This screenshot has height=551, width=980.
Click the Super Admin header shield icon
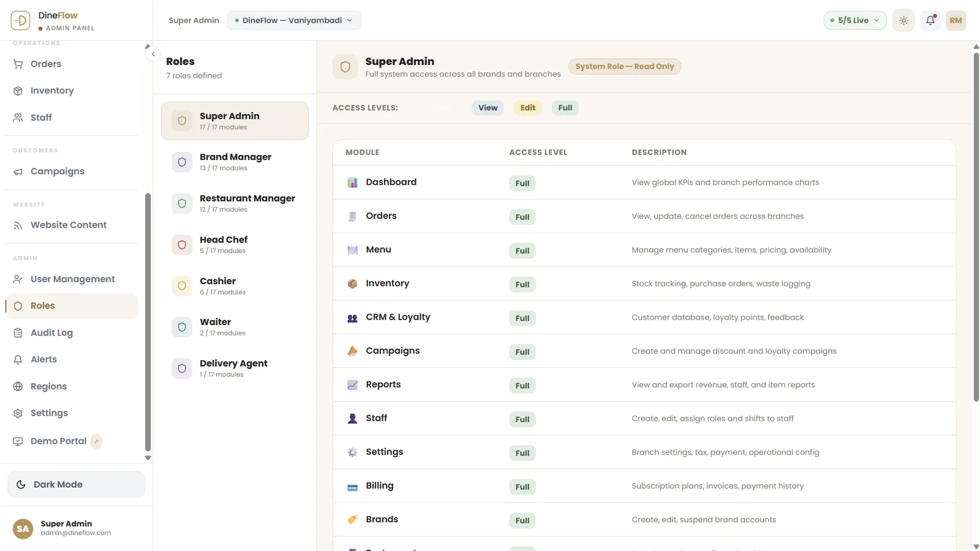pos(345,67)
